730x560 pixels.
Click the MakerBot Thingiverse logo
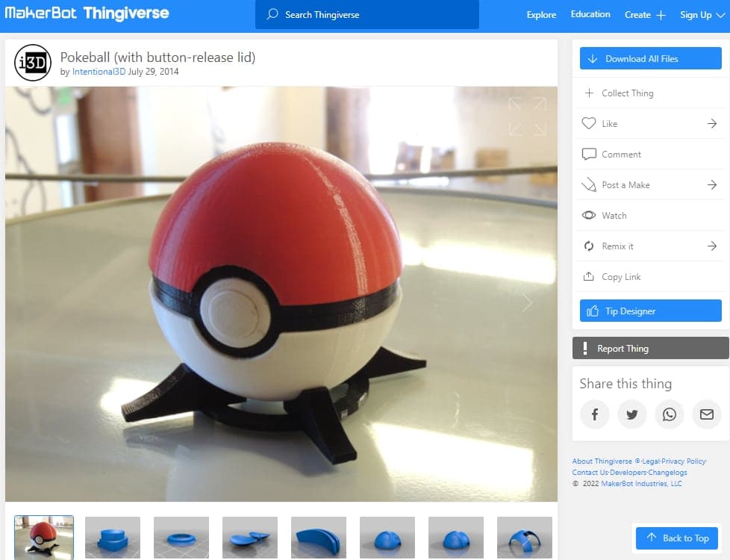pyautogui.click(x=87, y=13)
